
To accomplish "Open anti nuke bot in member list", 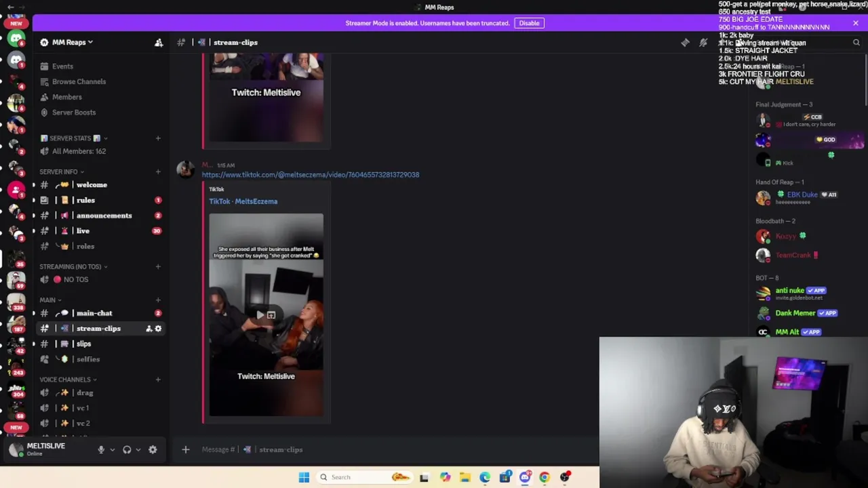I will 807,293.
